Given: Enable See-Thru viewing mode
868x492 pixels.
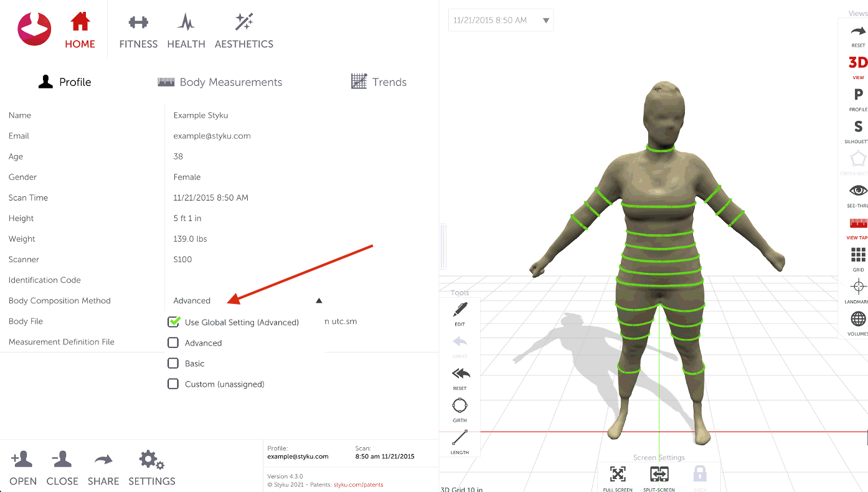Looking at the screenshot, I should (x=857, y=191).
